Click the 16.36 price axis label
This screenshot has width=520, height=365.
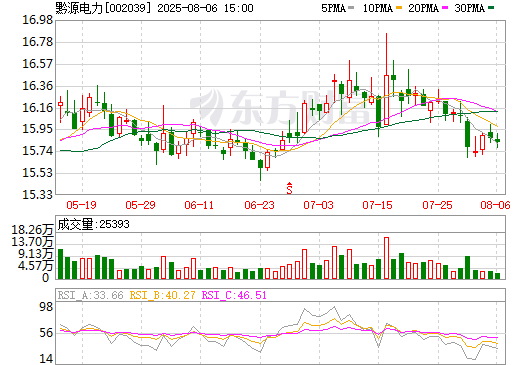[x=37, y=86]
